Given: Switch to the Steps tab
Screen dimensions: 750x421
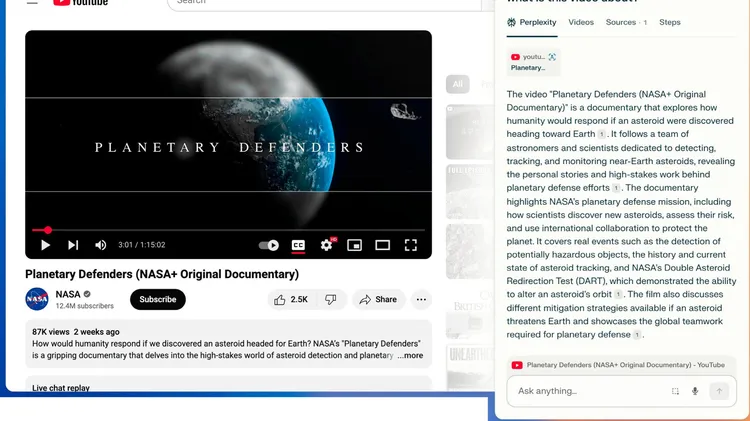Looking at the screenshot, I should (x=669, y=22).
